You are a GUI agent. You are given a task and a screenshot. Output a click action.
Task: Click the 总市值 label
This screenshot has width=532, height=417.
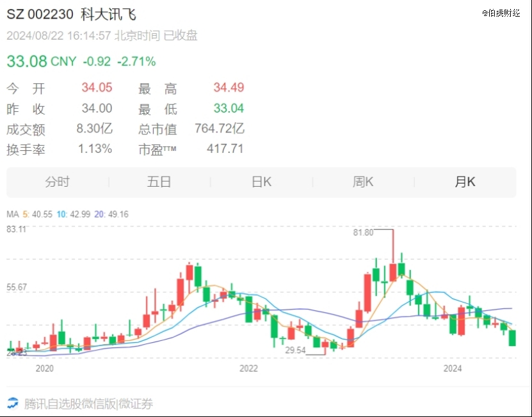(x=157, y=129)
